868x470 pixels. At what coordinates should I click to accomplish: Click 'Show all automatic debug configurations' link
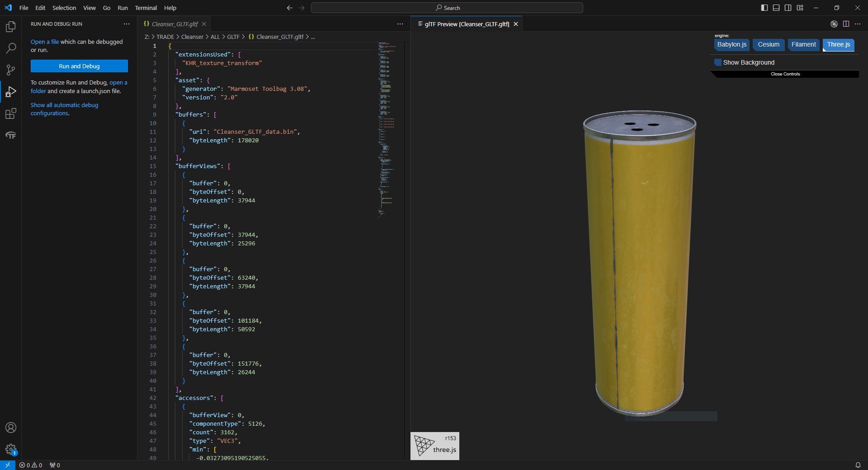pyautogui.click(x=64, y=109)
